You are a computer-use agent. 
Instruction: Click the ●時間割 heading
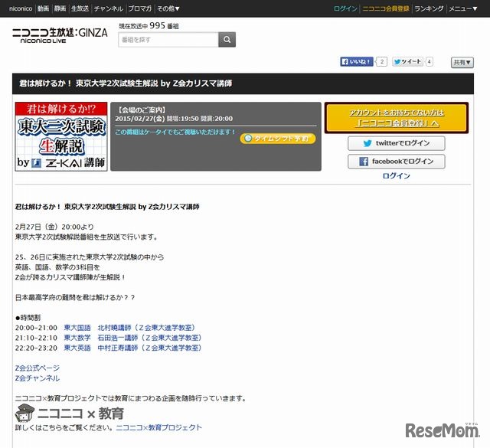point(28,318)
